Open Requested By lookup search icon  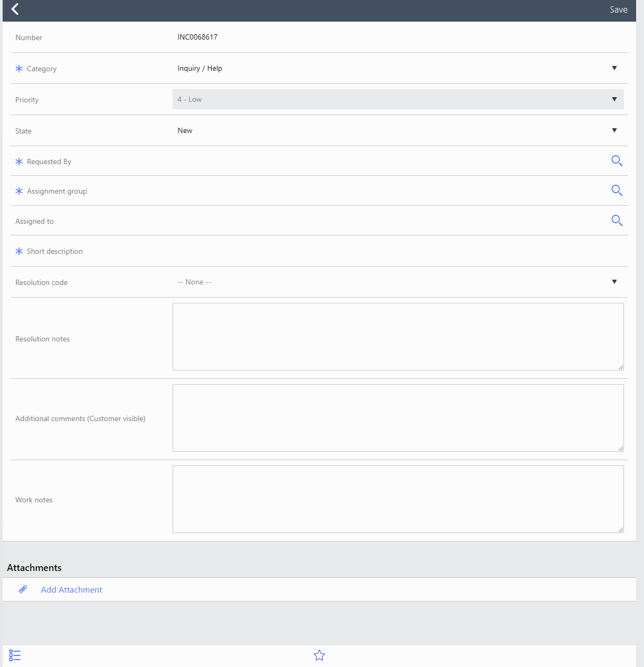pyautogui.click(x=617, y=161)
